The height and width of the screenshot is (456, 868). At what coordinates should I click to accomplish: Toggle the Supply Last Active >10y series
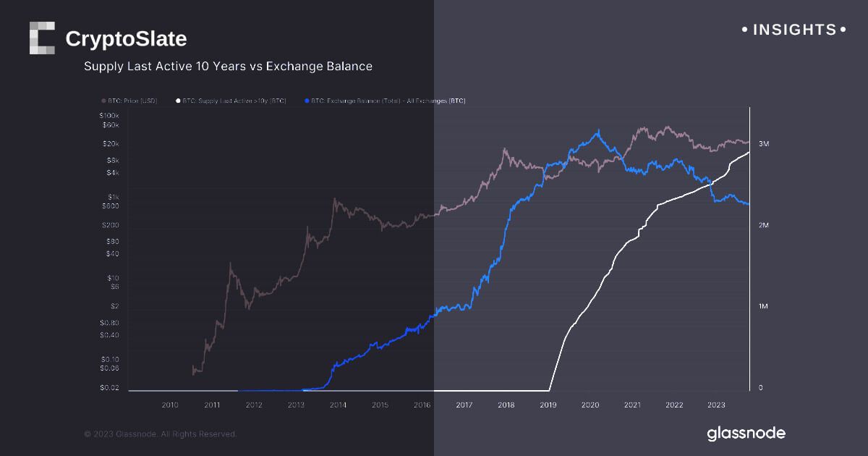pyautogui.click(x=234, y=101)
